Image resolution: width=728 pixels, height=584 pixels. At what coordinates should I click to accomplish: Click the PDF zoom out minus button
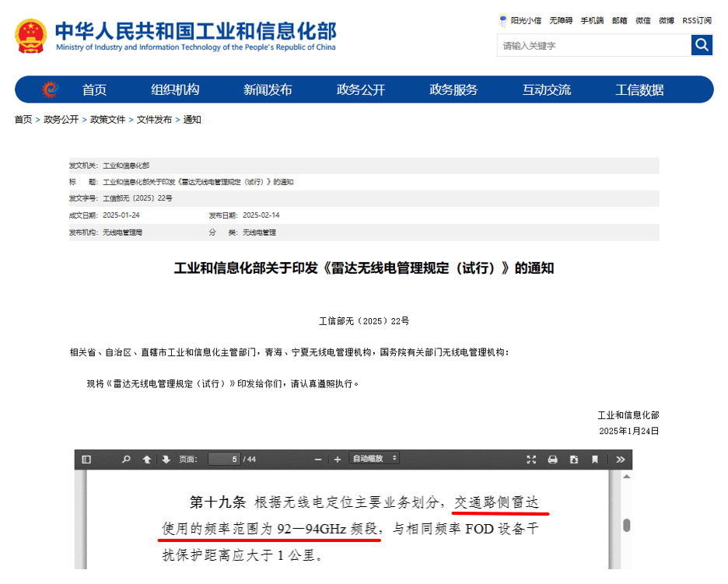(318, 460)
